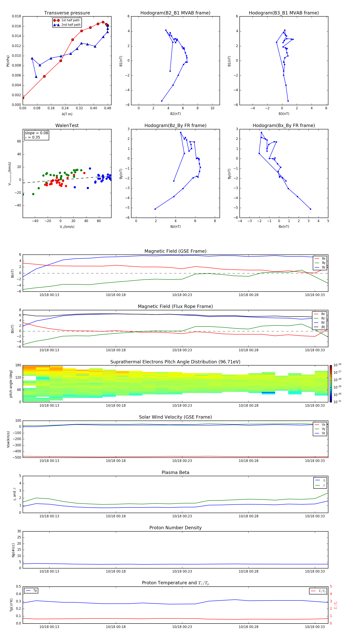Select the "Vx" legend entry
Viewport: 351px width, 644px height.
point(320,424)
